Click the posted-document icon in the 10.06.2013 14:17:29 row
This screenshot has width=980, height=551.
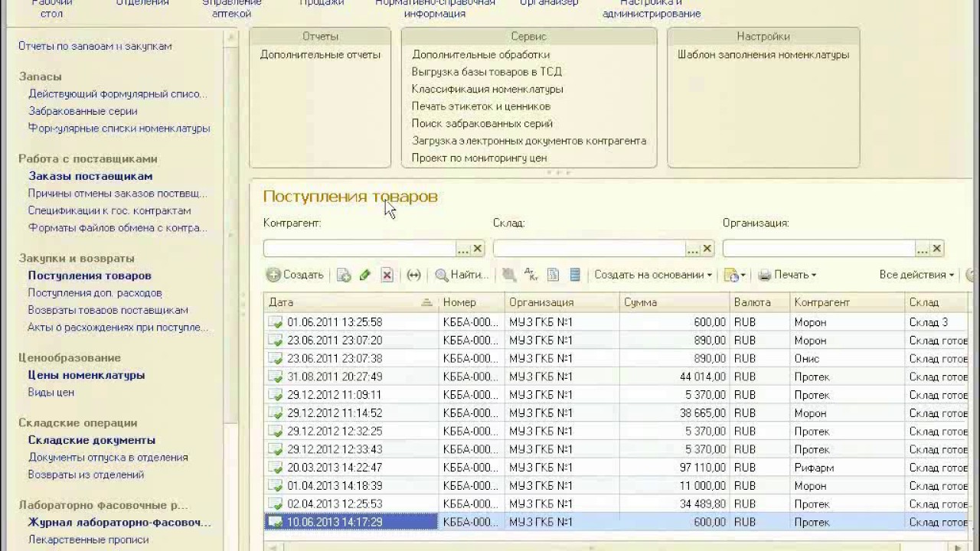pyautogui.click(x=276, y=522)
